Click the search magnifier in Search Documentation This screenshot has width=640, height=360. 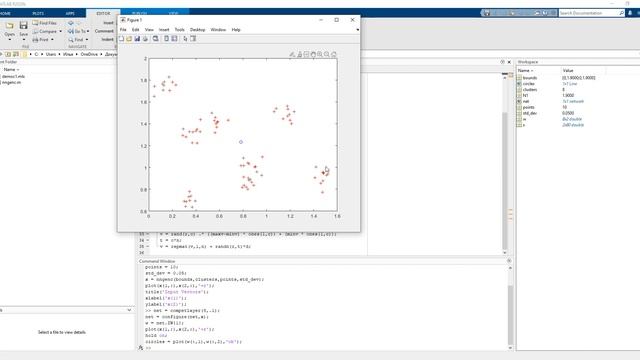tap(622, 13)
